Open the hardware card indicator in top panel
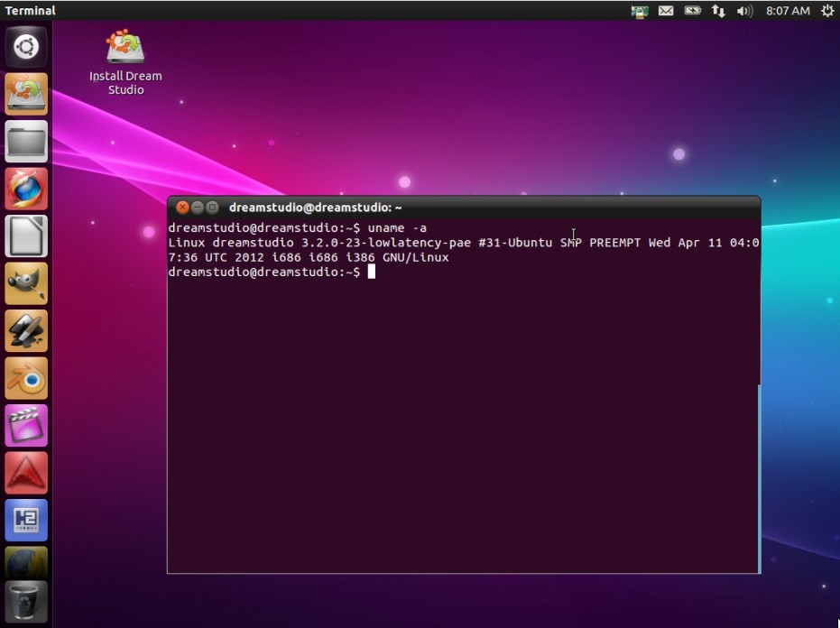 (x=639, y=11)
